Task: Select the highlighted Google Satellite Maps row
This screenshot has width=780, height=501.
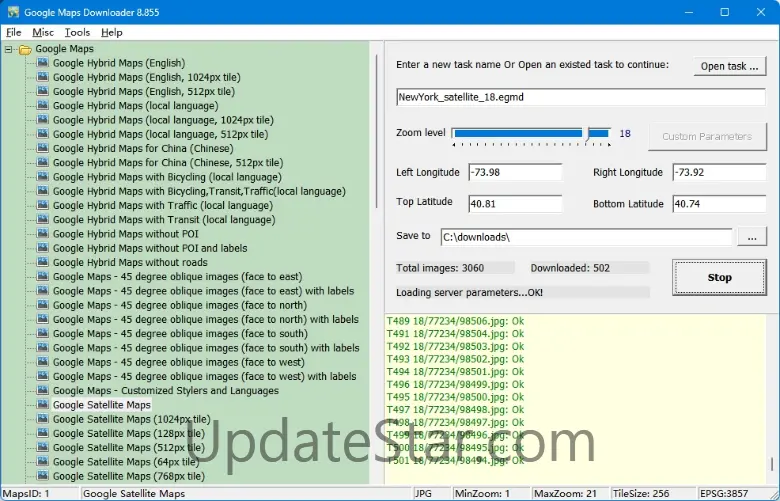Action: click(101, 405)
